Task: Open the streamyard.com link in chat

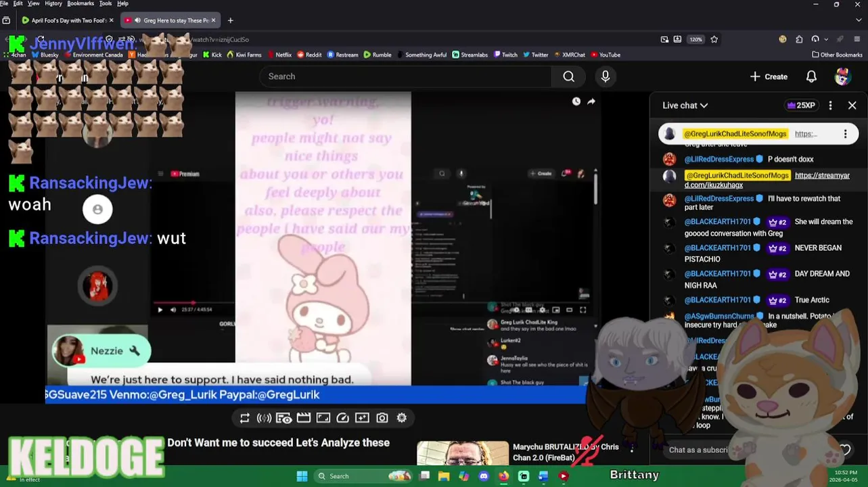Action: pos(767,180)
